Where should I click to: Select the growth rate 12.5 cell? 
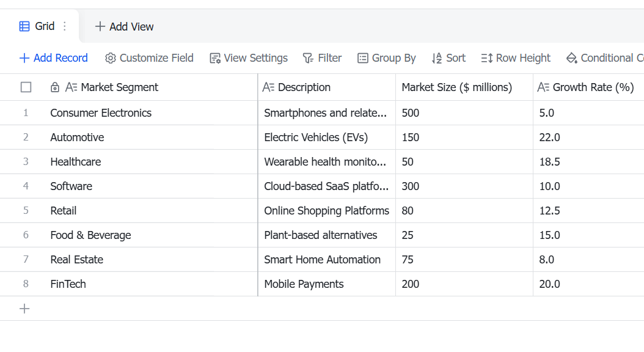coord(588,211)
